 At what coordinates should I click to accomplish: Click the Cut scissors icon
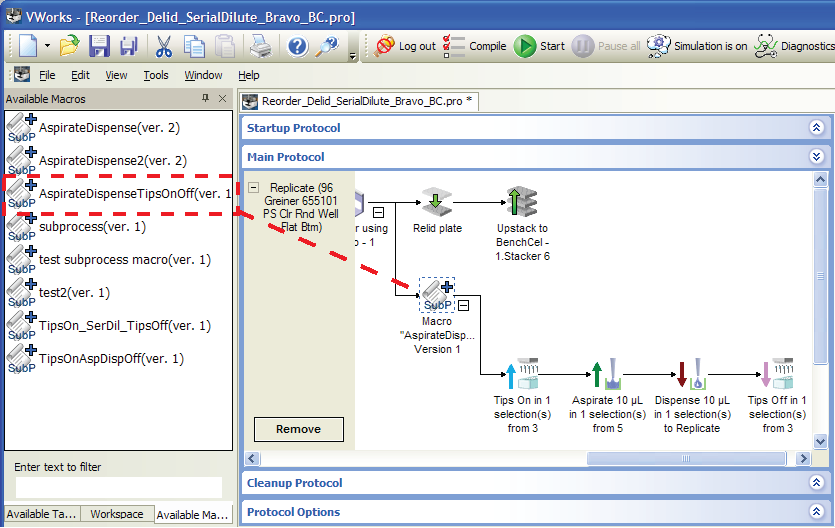tap(163, 46)
